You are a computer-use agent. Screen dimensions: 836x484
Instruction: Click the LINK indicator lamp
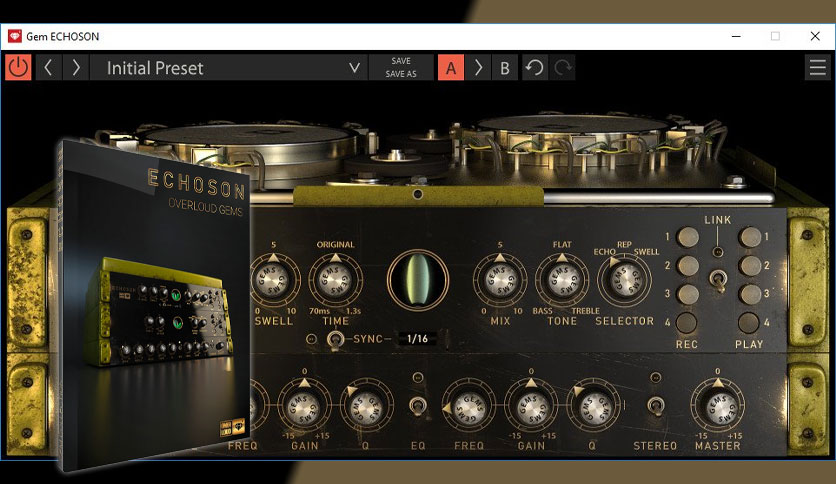point(718,252)
